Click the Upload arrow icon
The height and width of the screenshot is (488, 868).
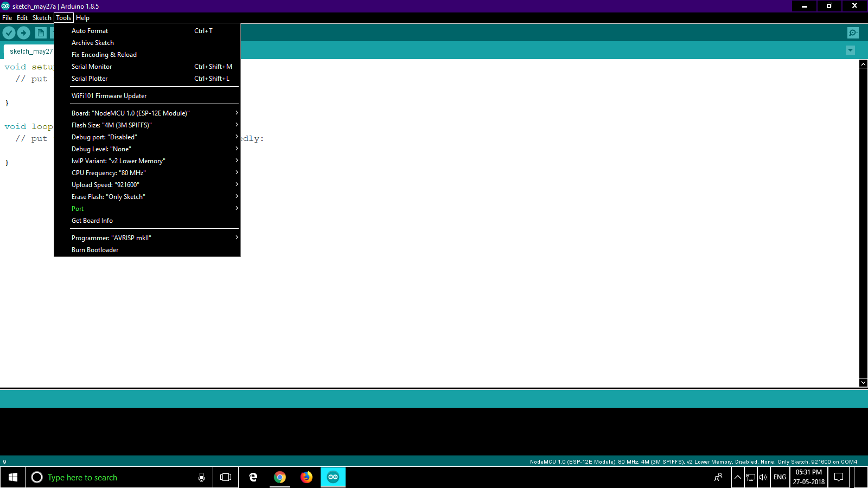(24, 33)
